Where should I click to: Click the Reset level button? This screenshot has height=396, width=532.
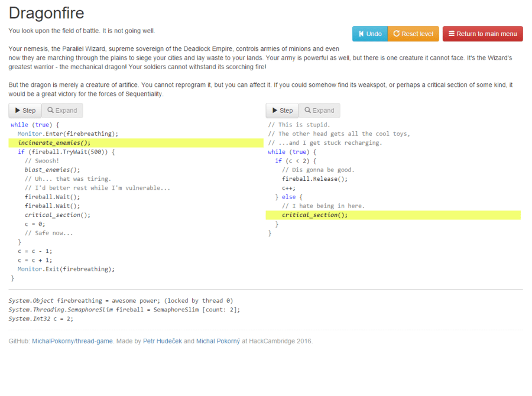413,34
